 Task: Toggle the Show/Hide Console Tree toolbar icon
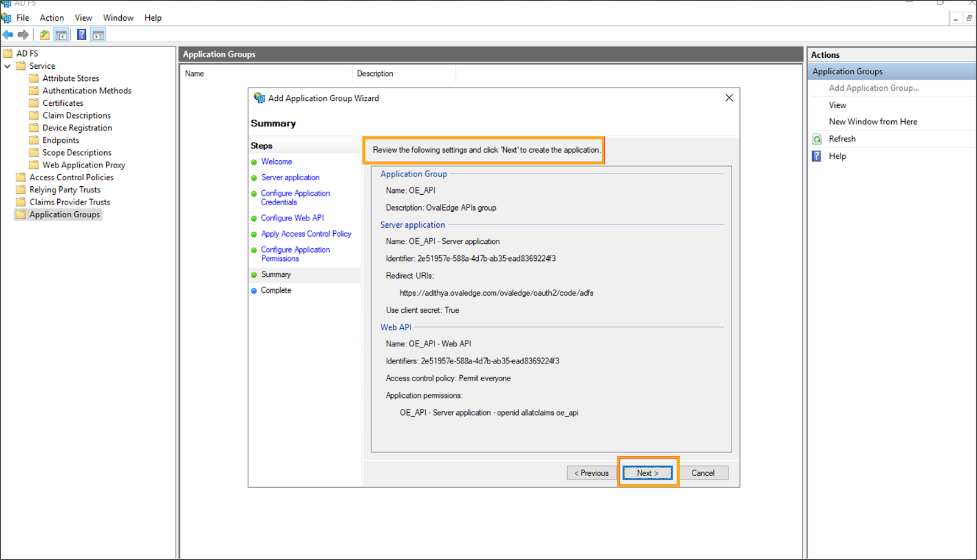pos(61,35)
